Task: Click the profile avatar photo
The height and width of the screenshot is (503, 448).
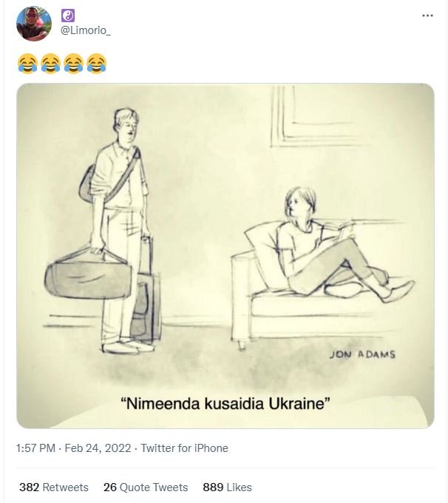Action: point(34,24)
